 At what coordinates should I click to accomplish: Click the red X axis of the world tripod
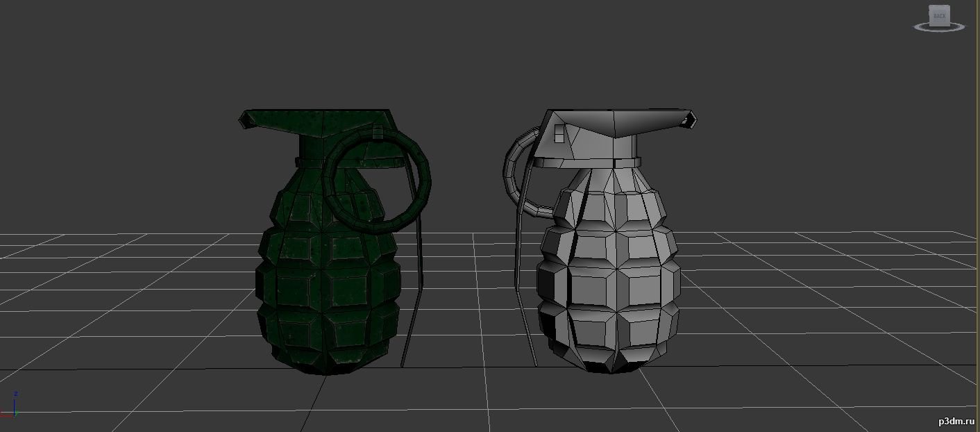point(7,415)
